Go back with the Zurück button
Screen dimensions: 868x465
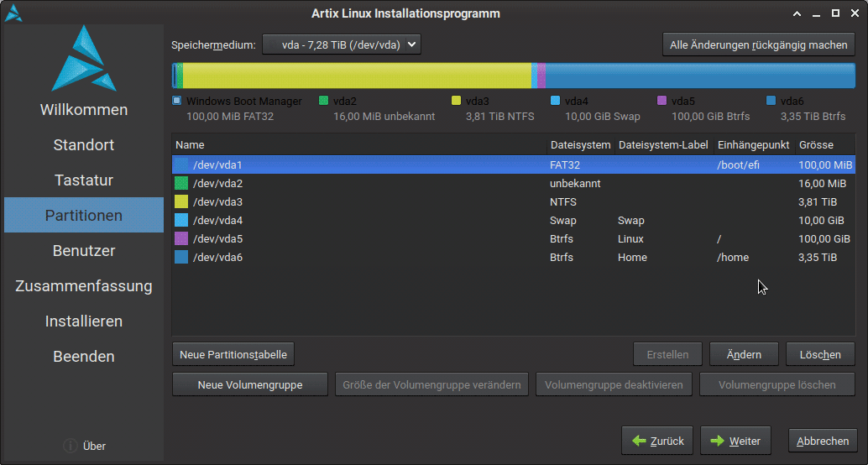657,441
